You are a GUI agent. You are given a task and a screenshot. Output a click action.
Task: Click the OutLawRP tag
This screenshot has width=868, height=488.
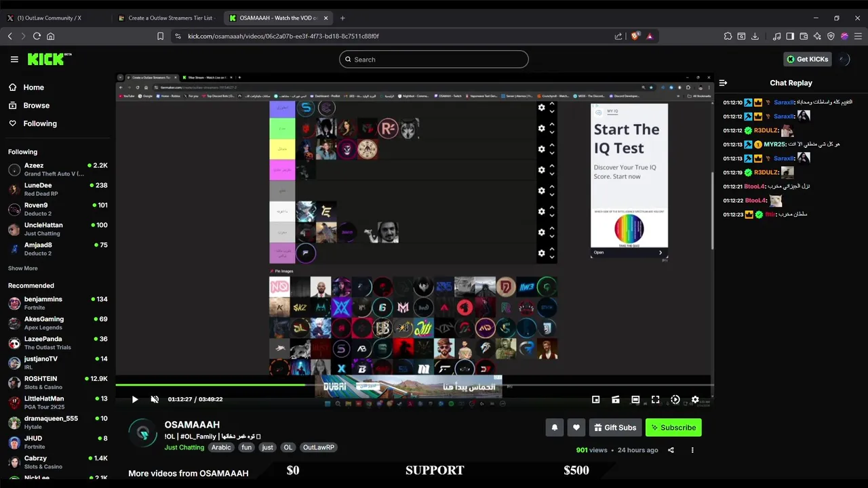[318, 447]
